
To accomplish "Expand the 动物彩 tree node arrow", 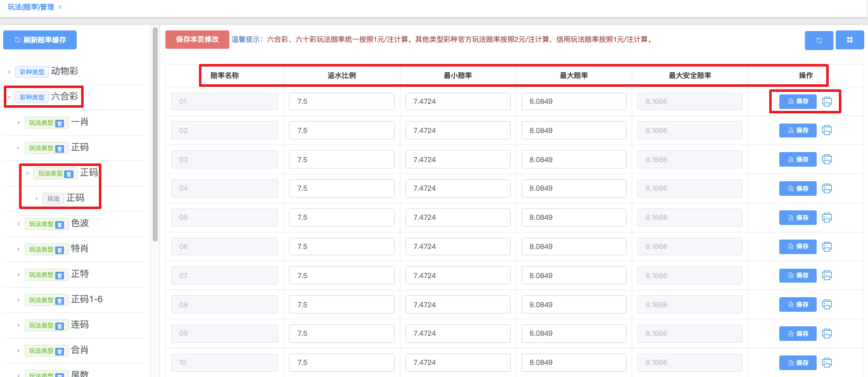I will tap(10, 72).
